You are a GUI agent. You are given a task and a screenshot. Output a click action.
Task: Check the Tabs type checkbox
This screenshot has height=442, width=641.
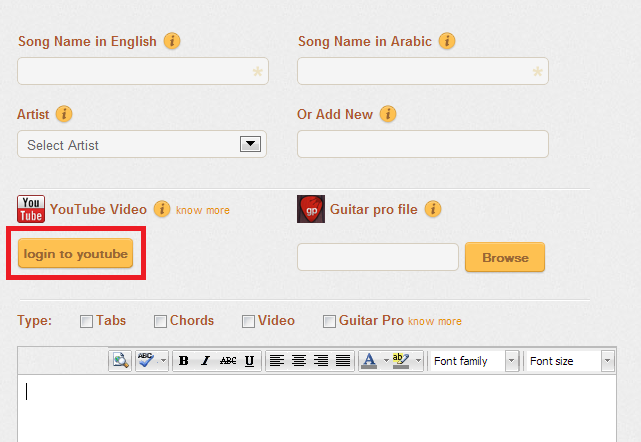point(87,321)
